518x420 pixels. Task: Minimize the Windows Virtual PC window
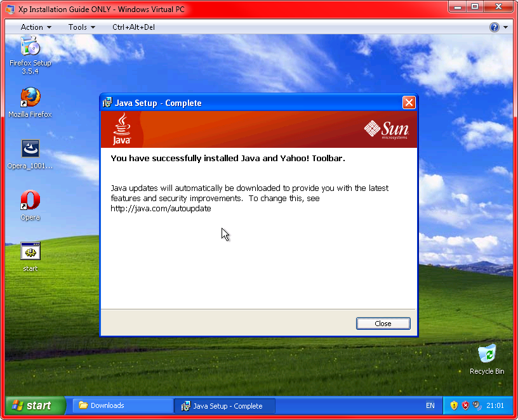[458, 7]
